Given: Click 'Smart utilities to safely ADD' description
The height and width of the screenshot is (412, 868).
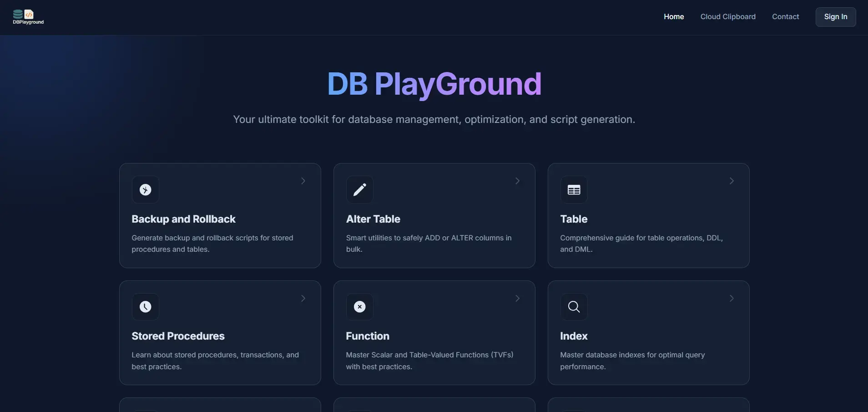Looking at the screenshot, I should coord(429,244).
